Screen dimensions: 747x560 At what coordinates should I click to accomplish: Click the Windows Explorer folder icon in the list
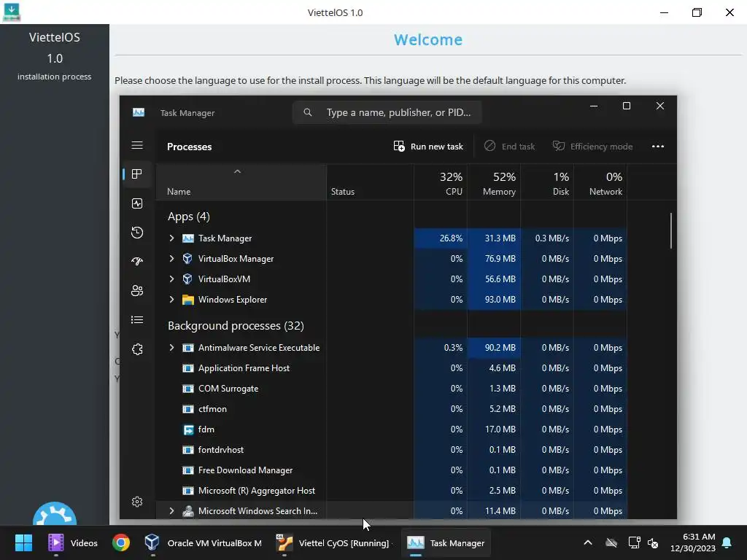188,300
